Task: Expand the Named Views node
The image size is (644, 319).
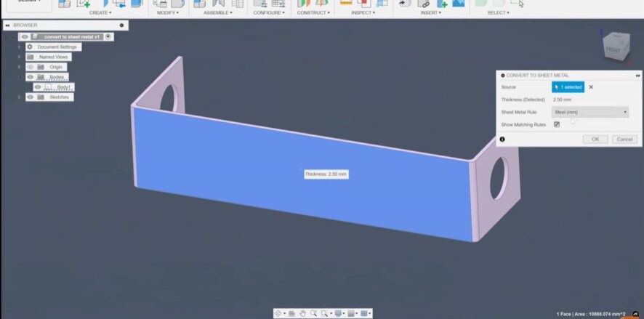Action: pos(19,57)
